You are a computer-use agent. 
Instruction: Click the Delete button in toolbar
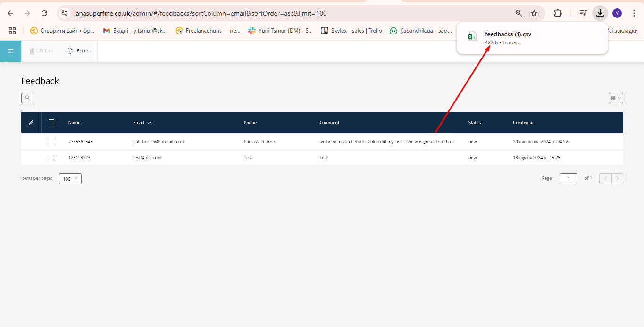(x=41, y=51)
